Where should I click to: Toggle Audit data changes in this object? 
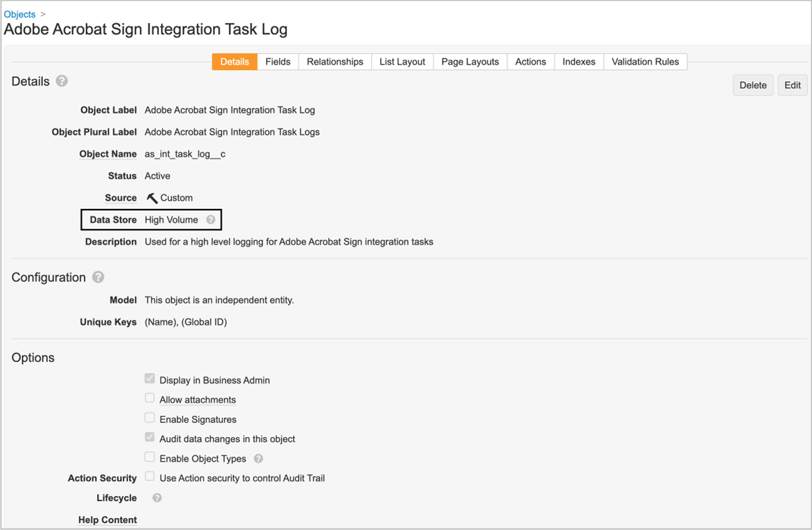(150, 436)
